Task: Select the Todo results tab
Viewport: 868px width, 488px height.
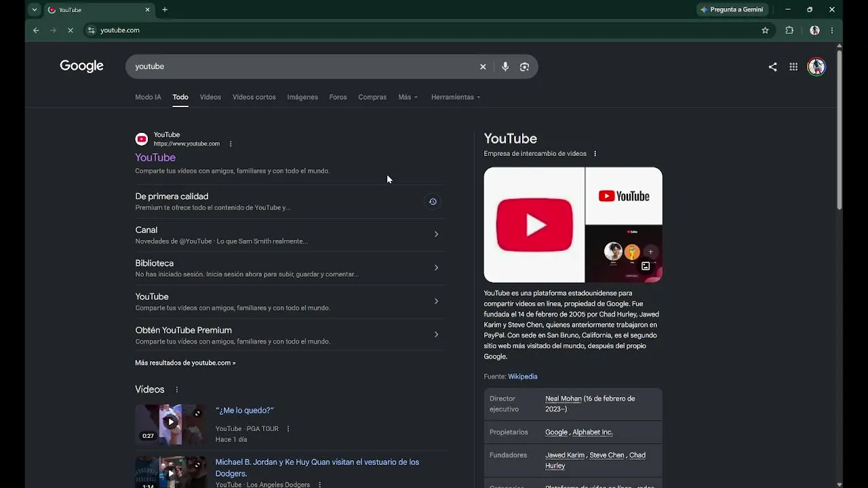Action: (180, 97)
